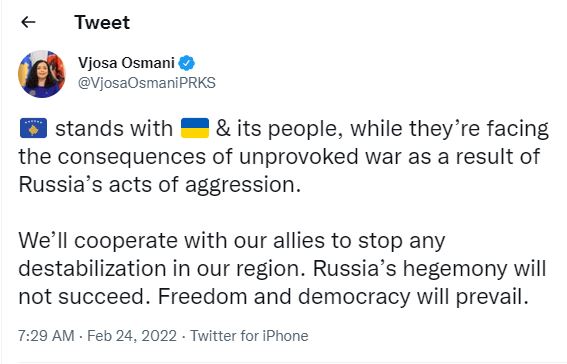
Task: Click 'Freedom and democracy will prevail.' sentence
Action: click(x=343, y=297)
